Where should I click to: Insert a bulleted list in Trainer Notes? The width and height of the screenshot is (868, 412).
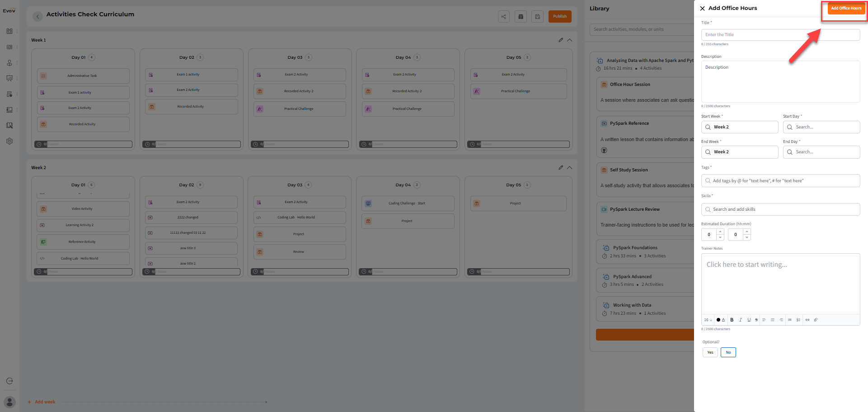(x=790, y=320)
